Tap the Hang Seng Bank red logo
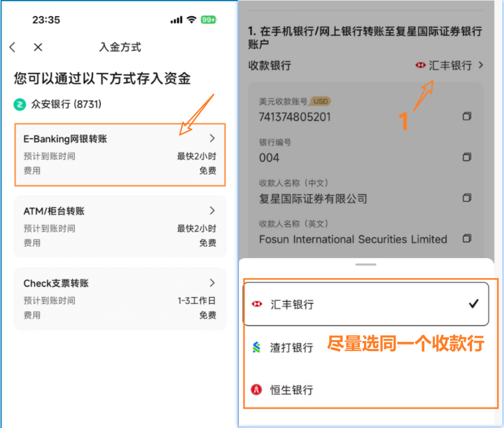504x428 pixels. tap(256, 390)
